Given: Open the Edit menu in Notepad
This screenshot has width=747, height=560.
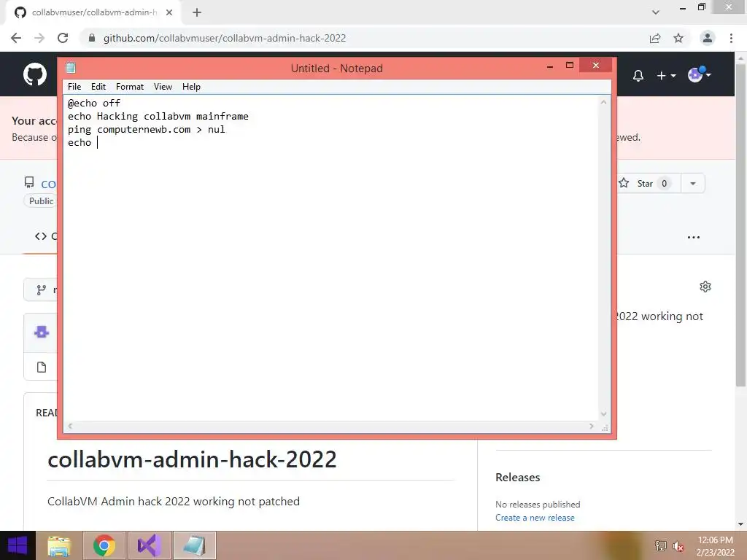Looking at the screenshot, I should click(x=98, y=87).
